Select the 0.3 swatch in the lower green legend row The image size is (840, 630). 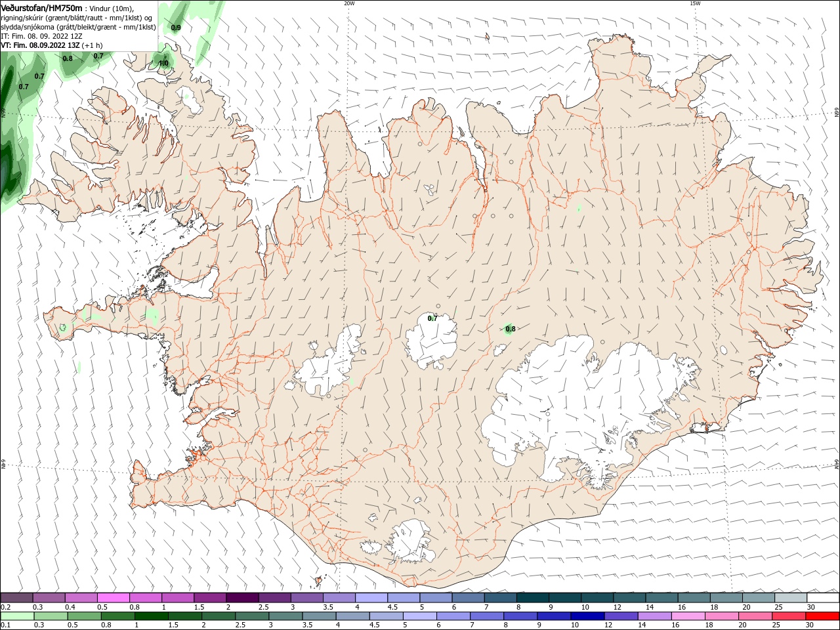[x=51, y=616]
